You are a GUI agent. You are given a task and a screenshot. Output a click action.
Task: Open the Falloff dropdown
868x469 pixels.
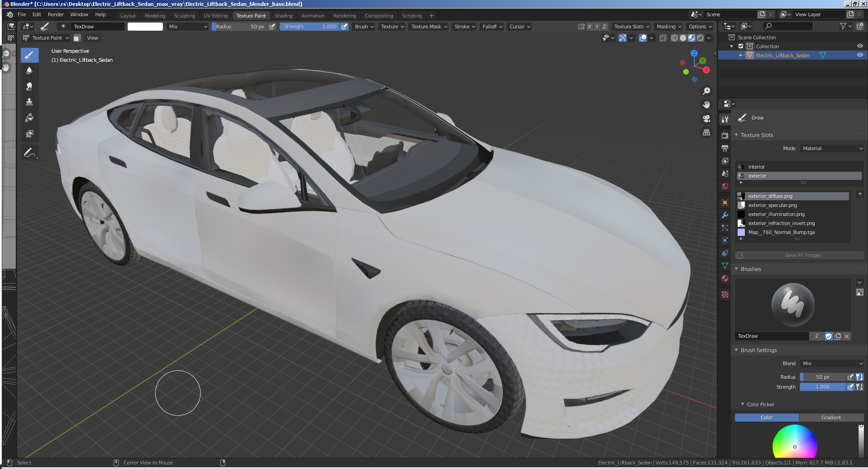pos(492,27)
